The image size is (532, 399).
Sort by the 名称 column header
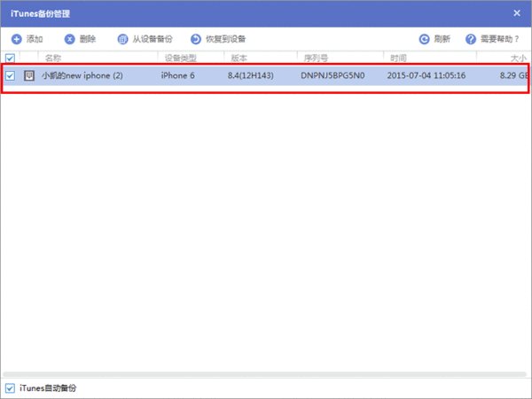click(x=53, y=59)
